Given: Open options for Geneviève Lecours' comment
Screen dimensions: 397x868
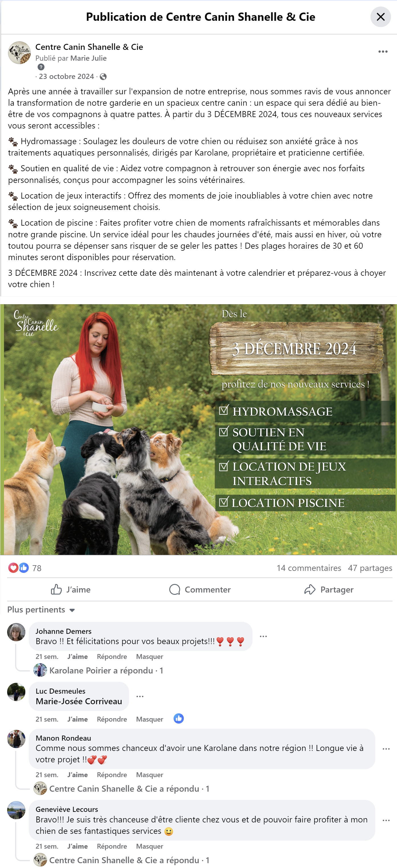Looking at the screenshot, I should [x=386, y=820].
